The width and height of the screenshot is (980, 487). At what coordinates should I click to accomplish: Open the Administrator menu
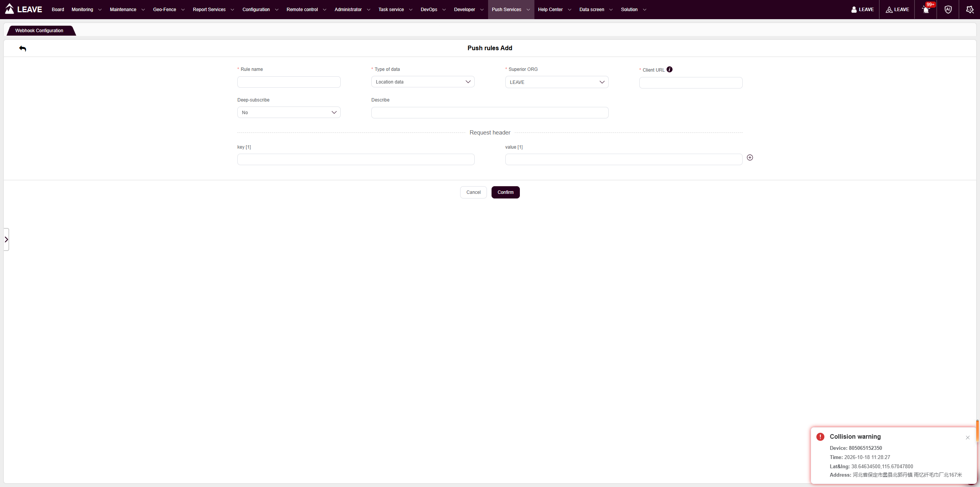coord(352,10)
